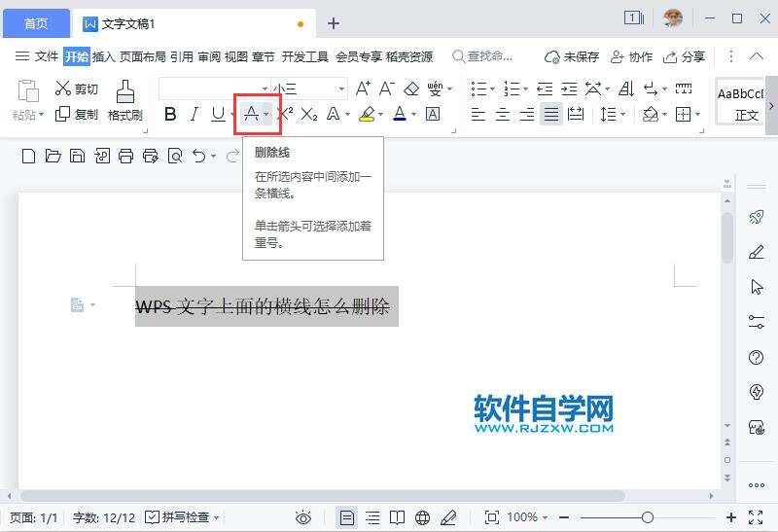Open help question mark in sidebar

pyautogui.click(x=757, y=357)
